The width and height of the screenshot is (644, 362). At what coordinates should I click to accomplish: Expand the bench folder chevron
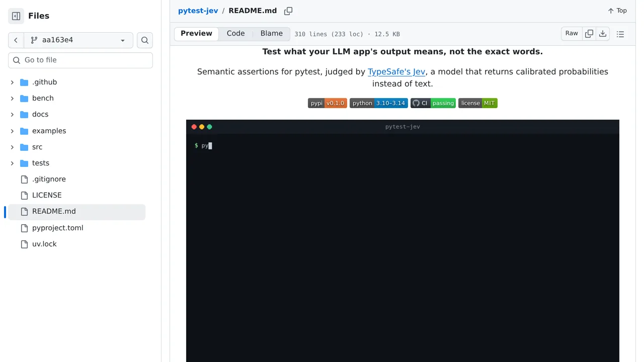12,98
